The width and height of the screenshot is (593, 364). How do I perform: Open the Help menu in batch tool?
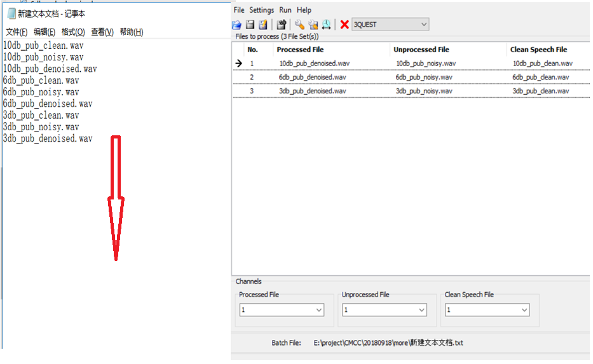pyautogui.click(x=304, y=10)
